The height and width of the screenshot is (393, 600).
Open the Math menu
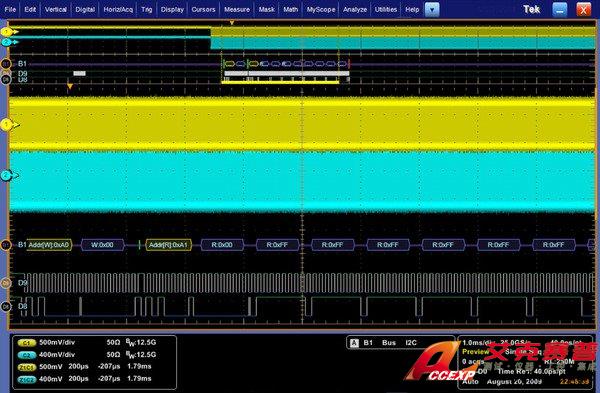(290, 10)
